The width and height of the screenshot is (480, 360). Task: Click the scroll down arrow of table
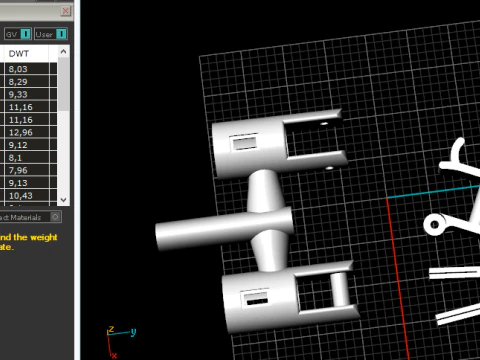pos(63,200)
